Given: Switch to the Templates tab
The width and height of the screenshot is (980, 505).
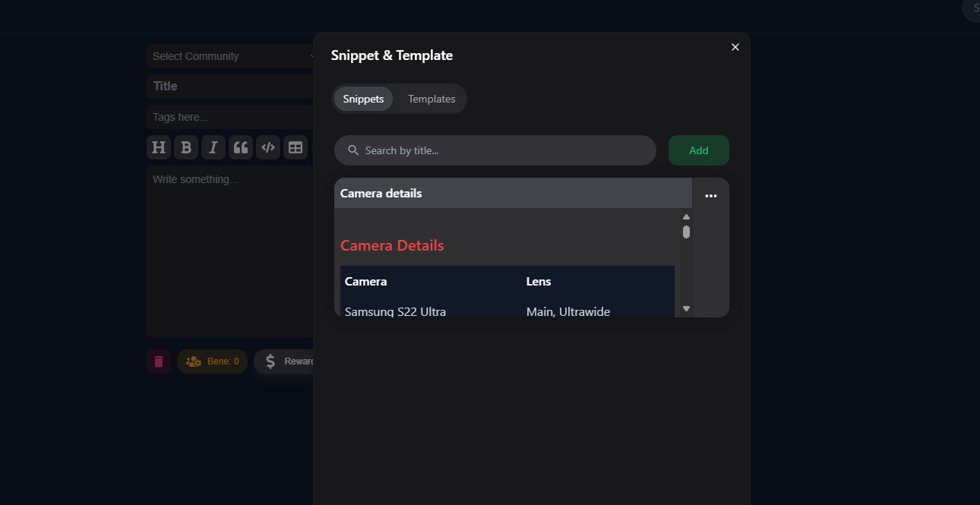Looking at the screenshot, I should [432, 99].
